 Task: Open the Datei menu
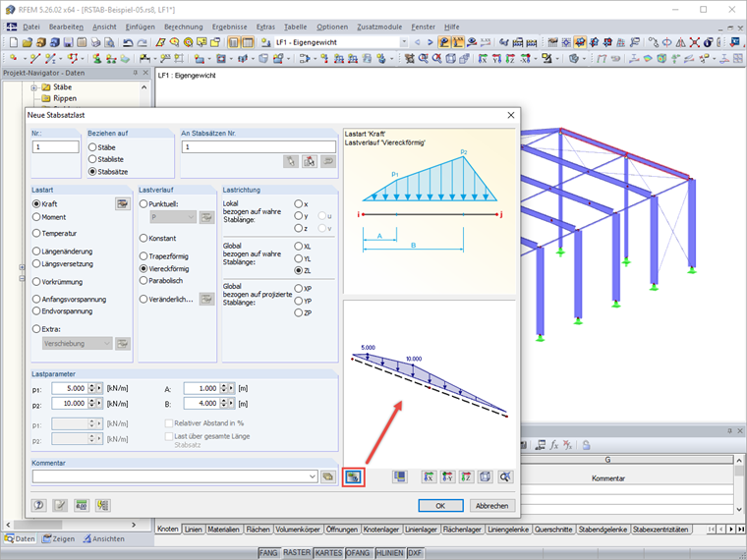click(31, 28)
